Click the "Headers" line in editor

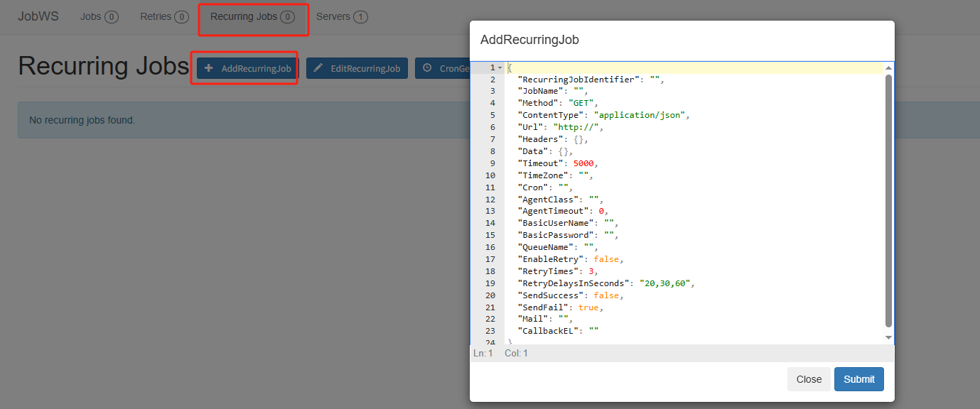(x=554, y=139)
